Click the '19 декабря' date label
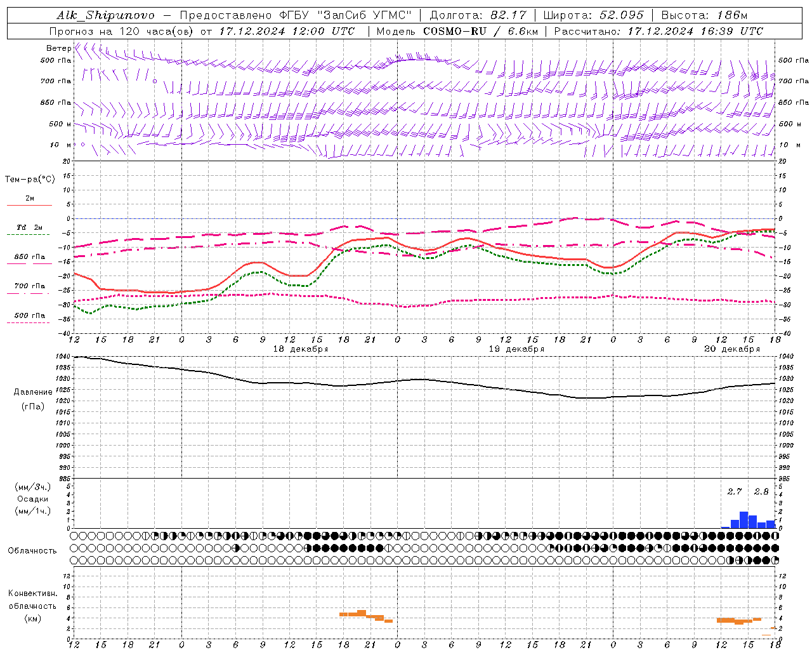Image resolution: width=812 pixels, height=650 pixels. tap(516, 349)
